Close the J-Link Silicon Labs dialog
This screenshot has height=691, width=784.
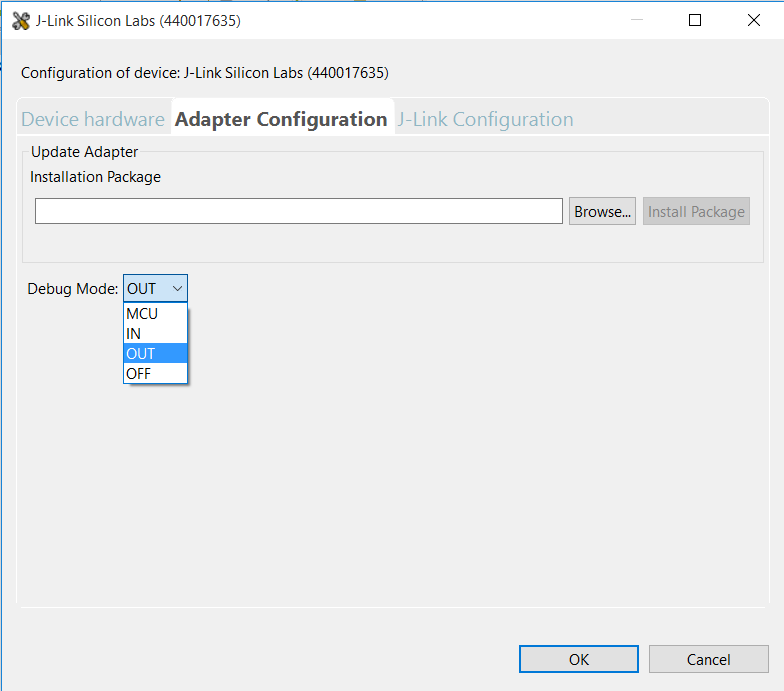point(754,20)
